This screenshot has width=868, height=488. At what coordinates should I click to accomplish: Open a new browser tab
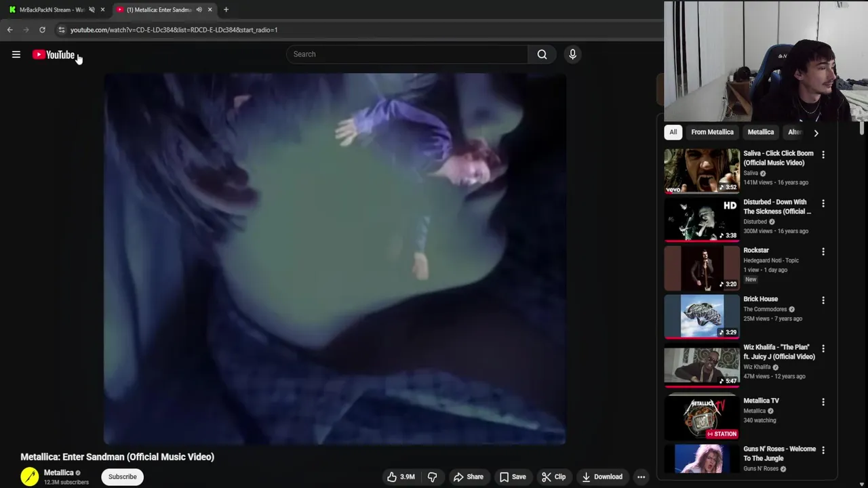[226, 9]
